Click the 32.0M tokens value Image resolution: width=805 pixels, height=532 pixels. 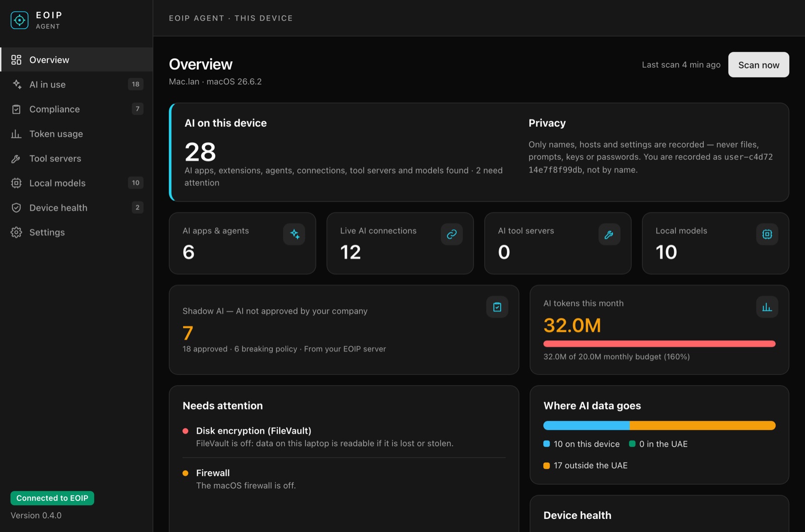coord(572,325)
